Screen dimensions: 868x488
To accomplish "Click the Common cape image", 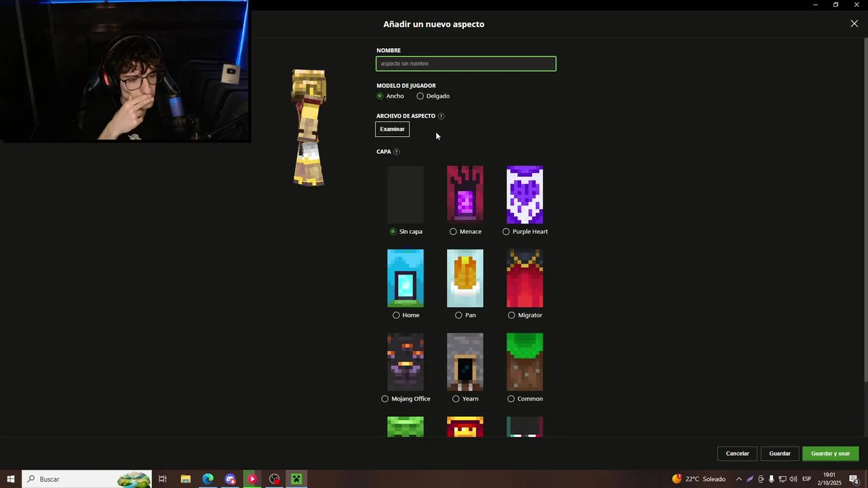I will coord(525,362).
